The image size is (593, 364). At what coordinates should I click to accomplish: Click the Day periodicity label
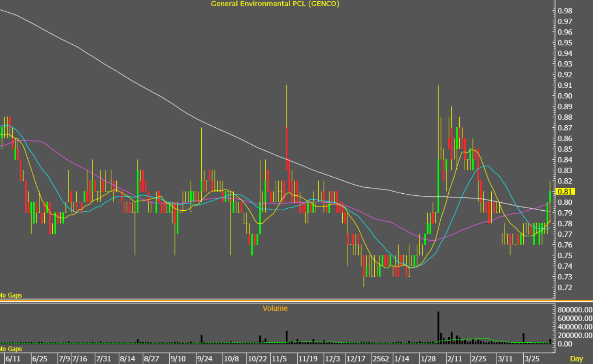(x=576, y=359)
